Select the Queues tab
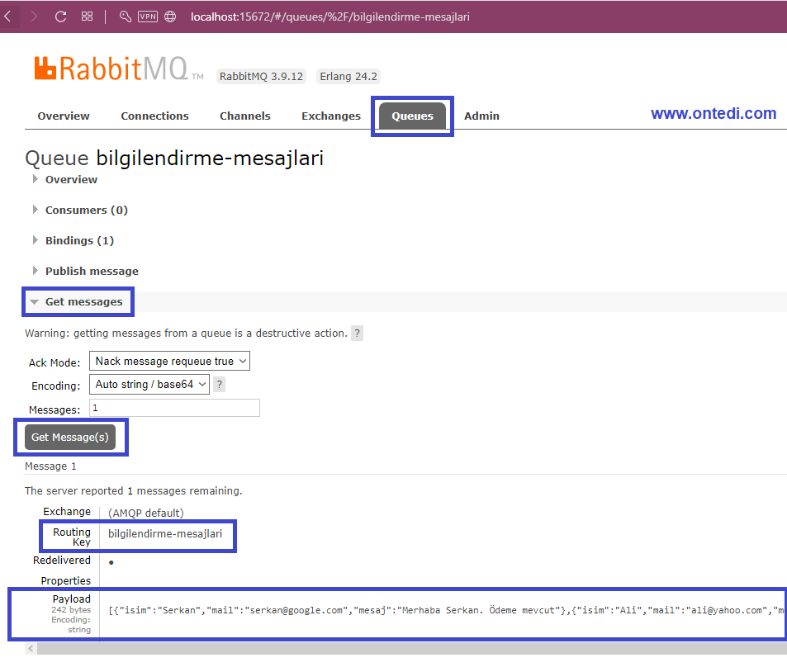Viewport: 787px width, 672px height. tap(412, 116)
